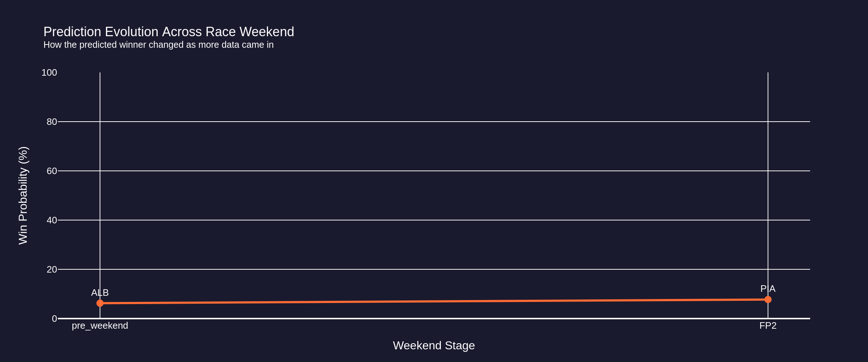Click the orange win probability trend line
The width and height of the screenshot is (868, 362).
[434, 301]
